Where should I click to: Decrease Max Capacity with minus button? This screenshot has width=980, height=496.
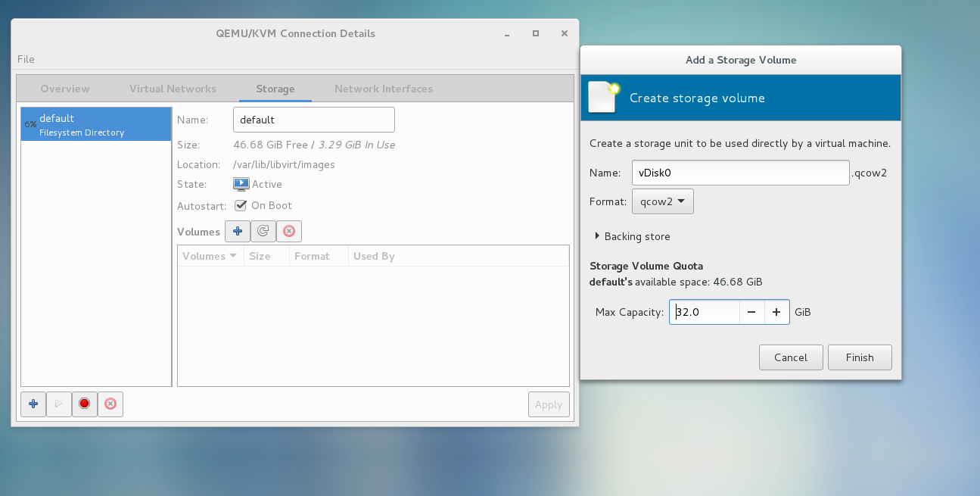pos(751,312)
